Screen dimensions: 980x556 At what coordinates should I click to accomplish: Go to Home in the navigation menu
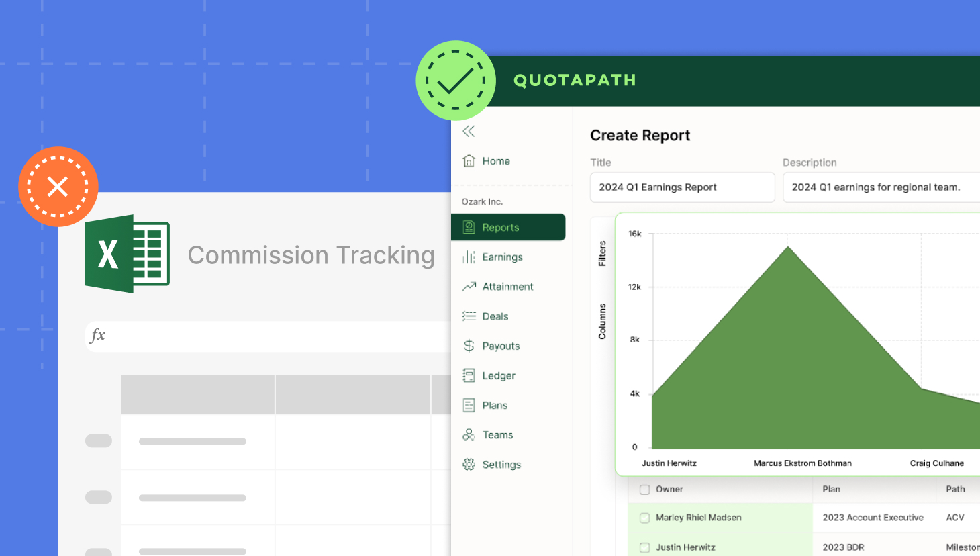click(495, 160)
